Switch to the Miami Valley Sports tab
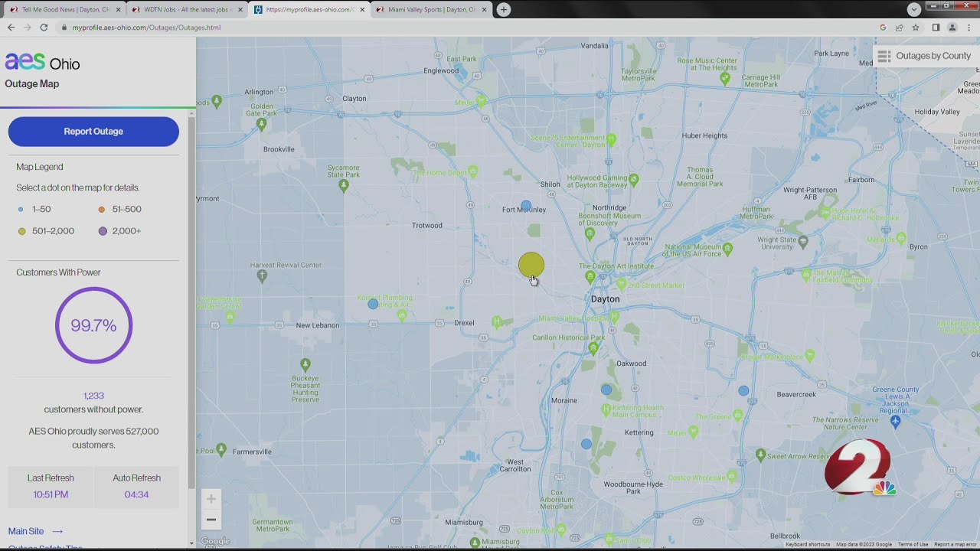The image size is (980, 551). click(x=431, y=10)
